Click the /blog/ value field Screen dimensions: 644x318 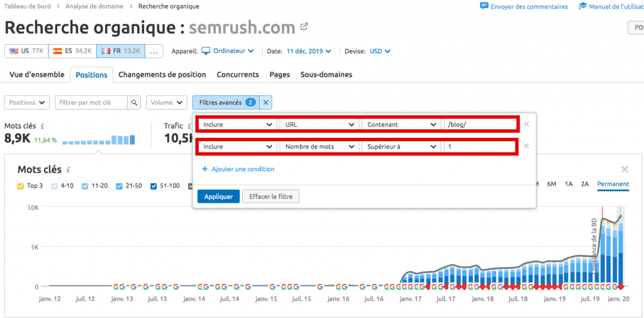[480, 124]
